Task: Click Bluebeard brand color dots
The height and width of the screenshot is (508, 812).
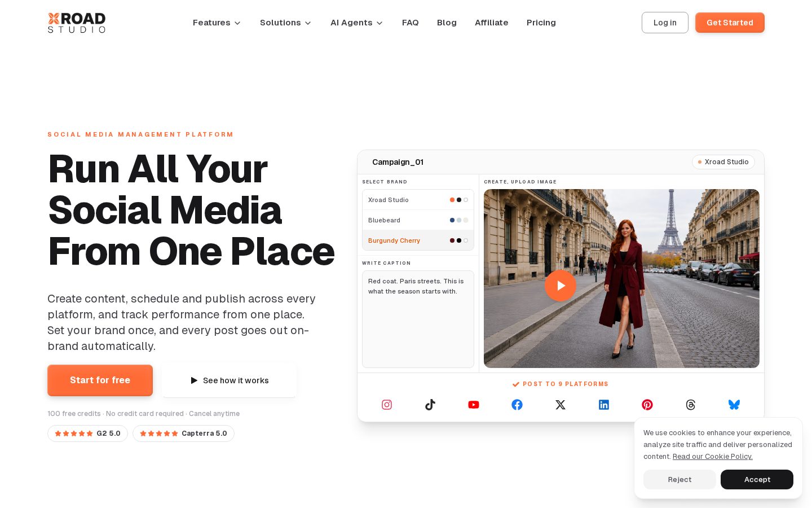Action: coord(459,220)
